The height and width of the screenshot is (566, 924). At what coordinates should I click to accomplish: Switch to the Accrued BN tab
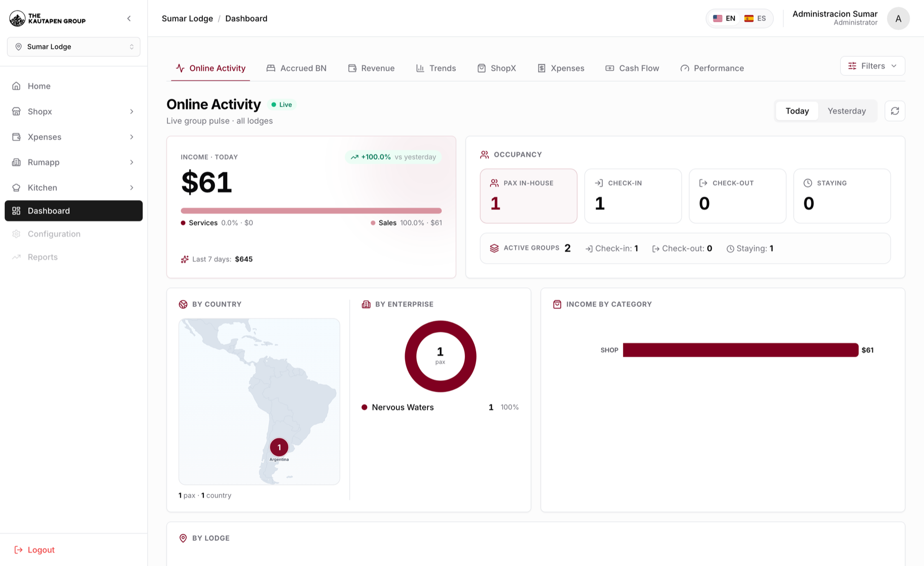click(297, 68)
